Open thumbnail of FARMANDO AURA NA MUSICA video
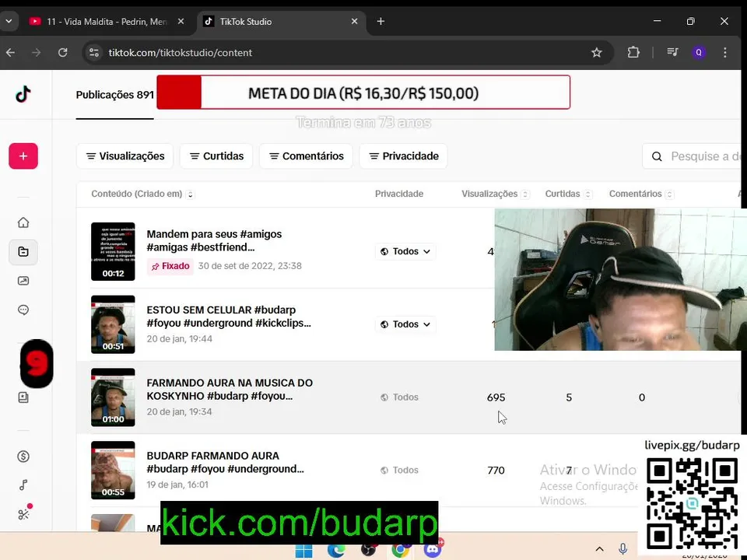Viewport: 747px width, 560px height. [x=113, y=397]
